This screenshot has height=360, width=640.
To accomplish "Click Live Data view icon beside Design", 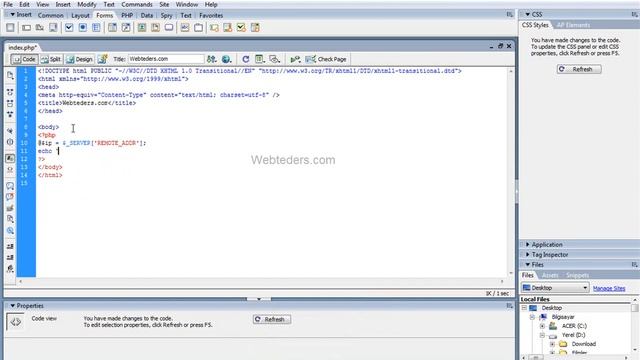I will coord(102,59).
